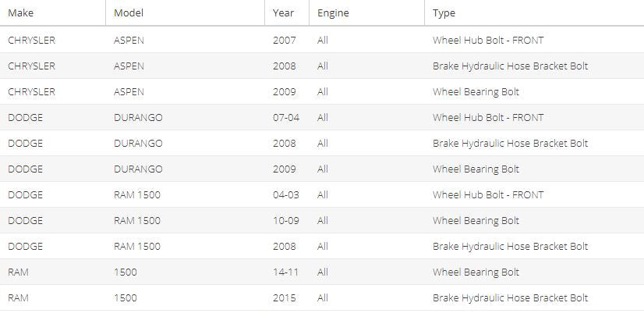
Task: Select the RAM 1500 04-03 year cell
Action: tap(286, 195)
